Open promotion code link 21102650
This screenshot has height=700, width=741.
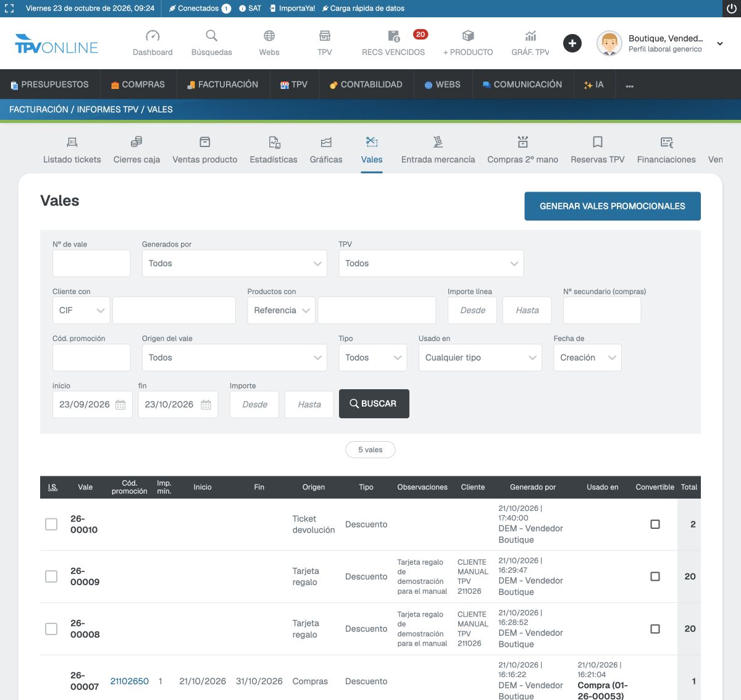pos(130,681)
